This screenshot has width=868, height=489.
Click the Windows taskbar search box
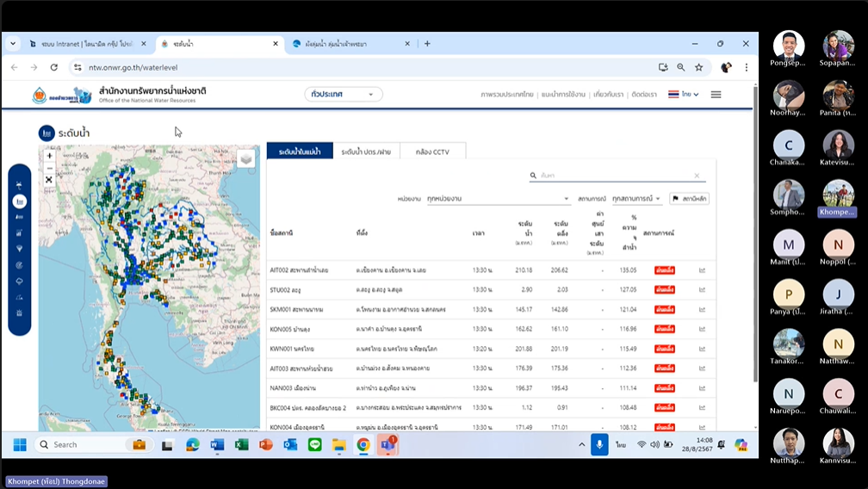92,445
